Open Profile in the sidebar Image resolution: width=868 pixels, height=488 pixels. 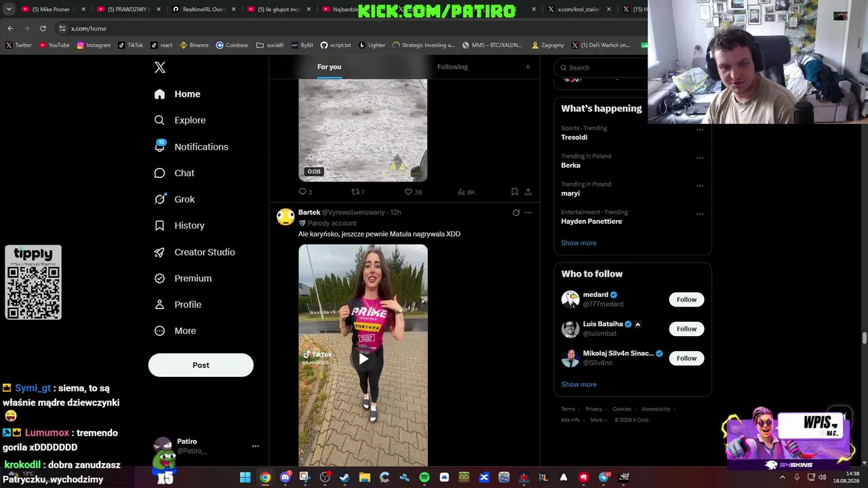[x=178, y=304]
